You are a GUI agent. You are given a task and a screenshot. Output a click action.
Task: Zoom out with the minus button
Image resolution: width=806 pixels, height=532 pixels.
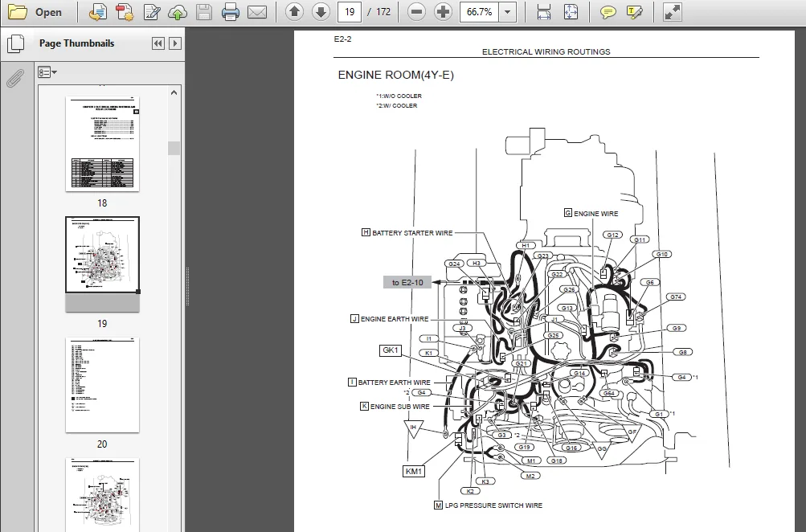416,12
